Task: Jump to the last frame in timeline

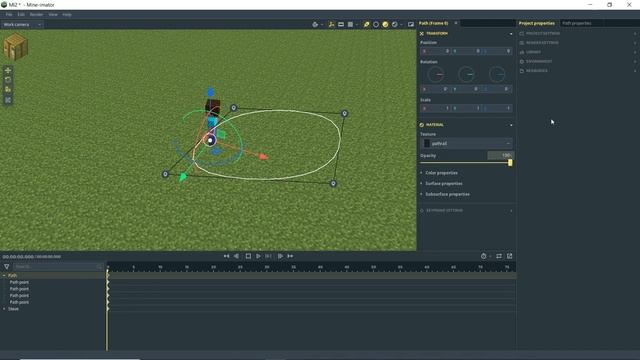Action: point(290,256)
